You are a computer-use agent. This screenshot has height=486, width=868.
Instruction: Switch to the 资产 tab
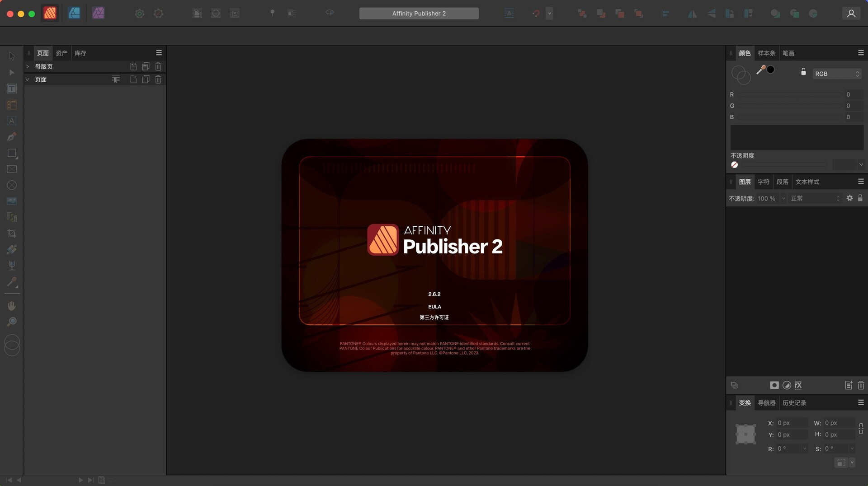point(61,53)
